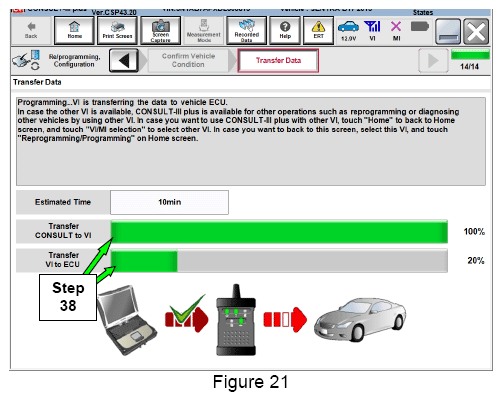Click the Transfer Data heading text
The height and width of the screenshot is (401, 502).
[x=37, y=82]
